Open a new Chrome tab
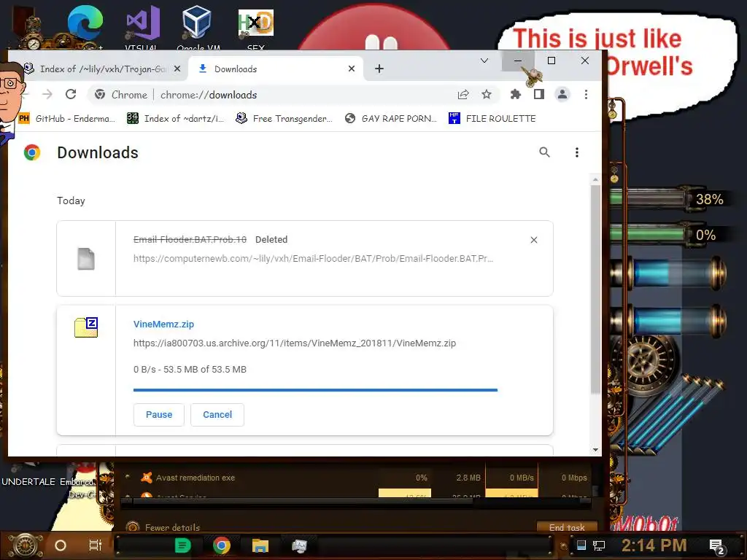Viewport: 747px width, 560px height. point(379,69)
